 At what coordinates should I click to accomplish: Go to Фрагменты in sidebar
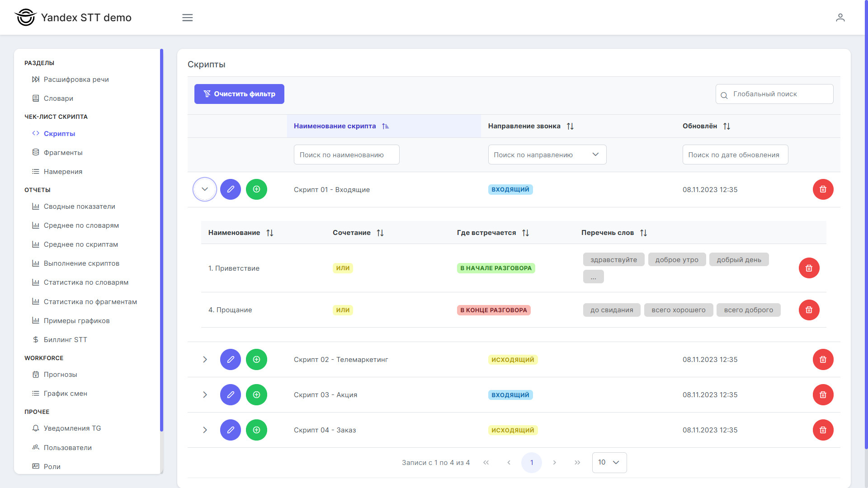(57, 153)
